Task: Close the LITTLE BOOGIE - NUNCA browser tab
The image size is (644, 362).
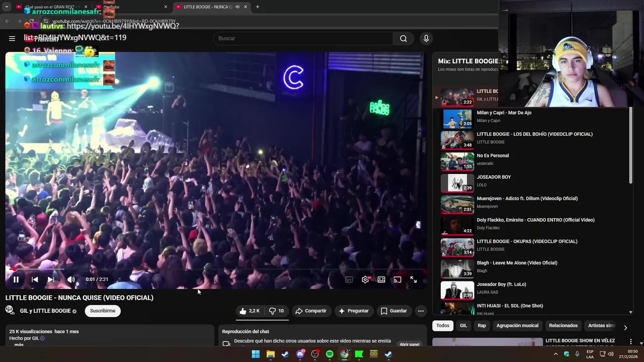Action: (246, 7)
